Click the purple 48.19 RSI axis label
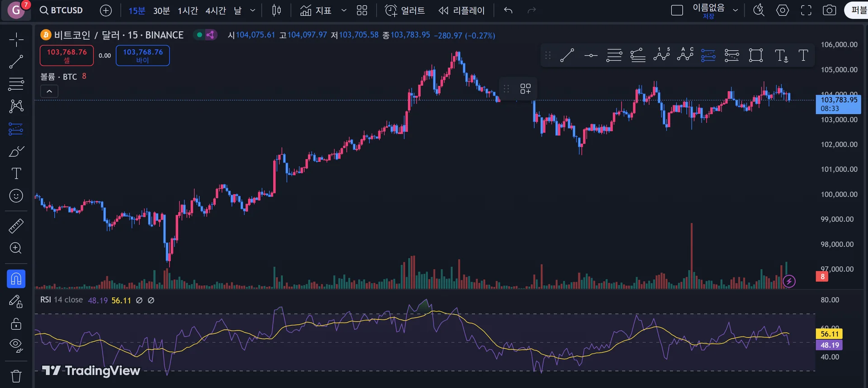This screenshot has height=388, width=868. tap(830, 345)
